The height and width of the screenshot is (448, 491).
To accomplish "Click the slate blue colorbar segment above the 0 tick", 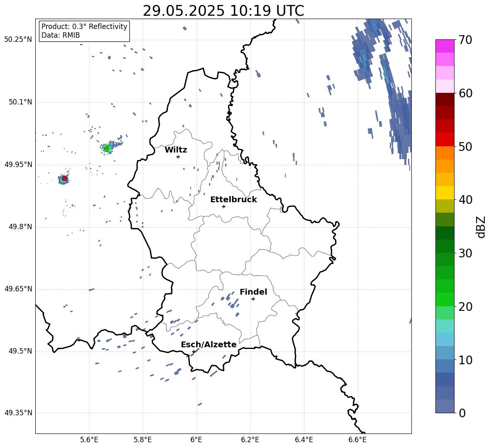I will (x=445, y=406).
